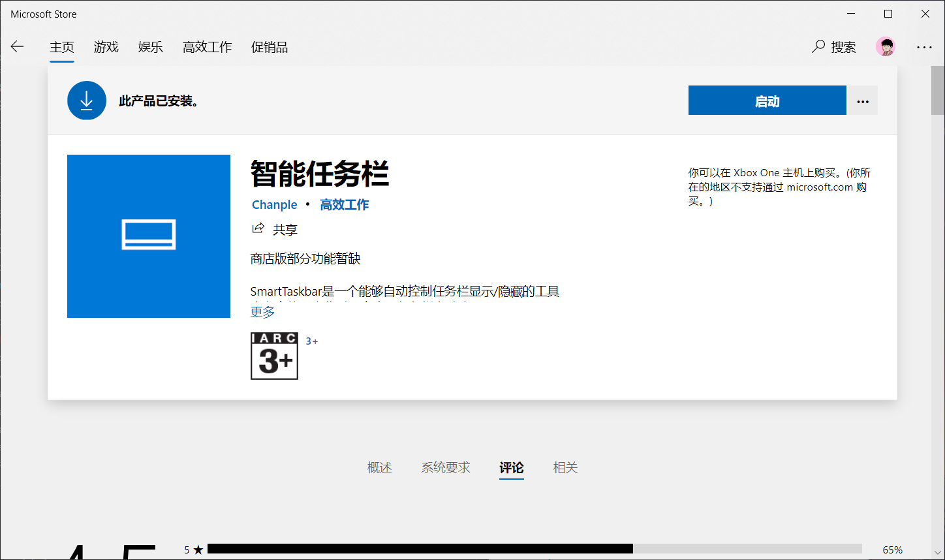Screen dimensions: 945x560
Task: Close the Microsoft Store window
Action: click(925, 14)
